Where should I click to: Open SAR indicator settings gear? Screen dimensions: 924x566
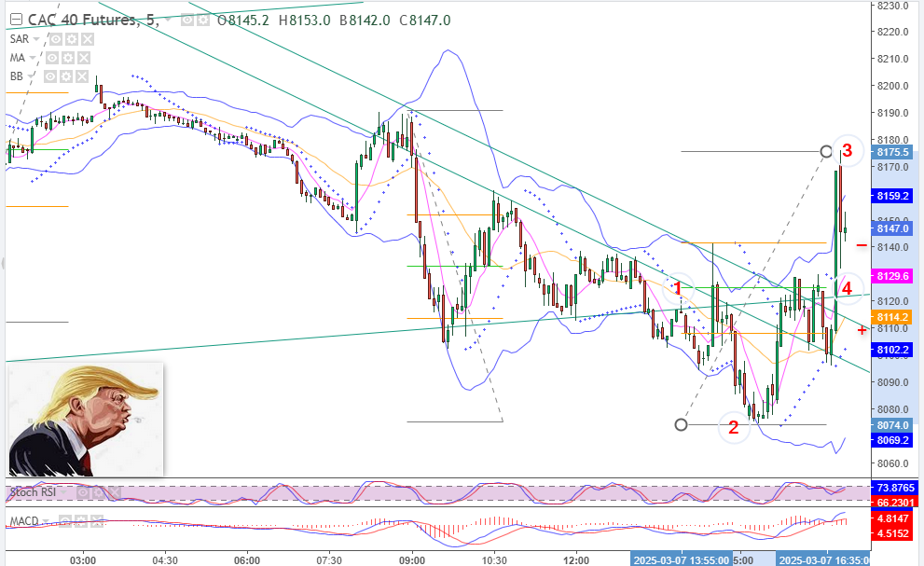[72, 39]
